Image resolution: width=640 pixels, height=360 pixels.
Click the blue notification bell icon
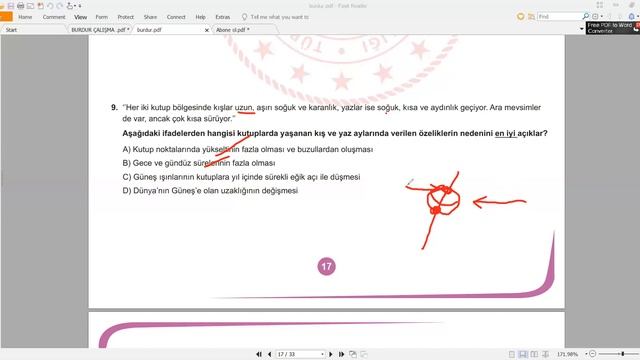pyautogui.click(x=632, y=17)
